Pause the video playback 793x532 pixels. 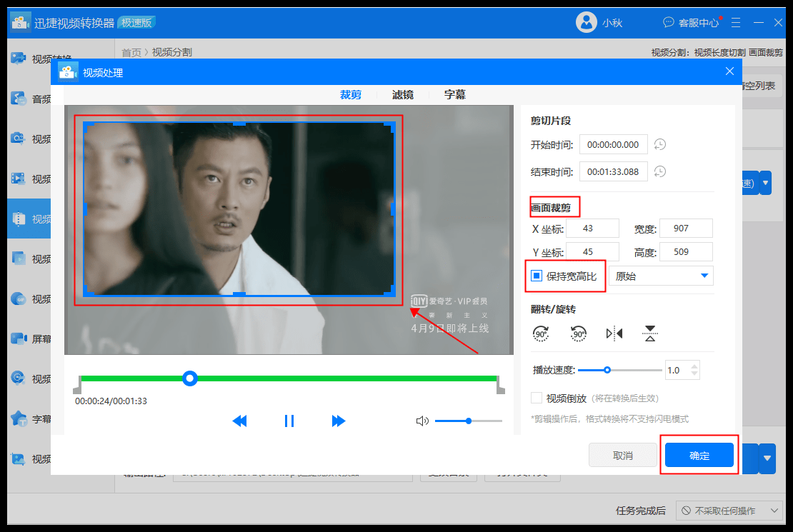click(x=289, y=421)
